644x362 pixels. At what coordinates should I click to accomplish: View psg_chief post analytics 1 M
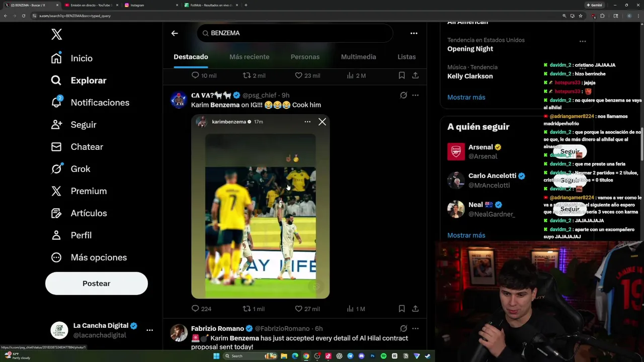[x=356, y=309]
